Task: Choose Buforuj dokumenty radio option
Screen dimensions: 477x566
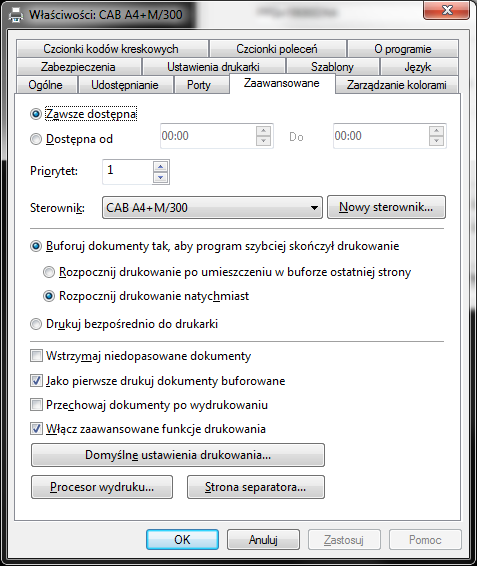Action: pyautogui.click(x=36, y=246)
